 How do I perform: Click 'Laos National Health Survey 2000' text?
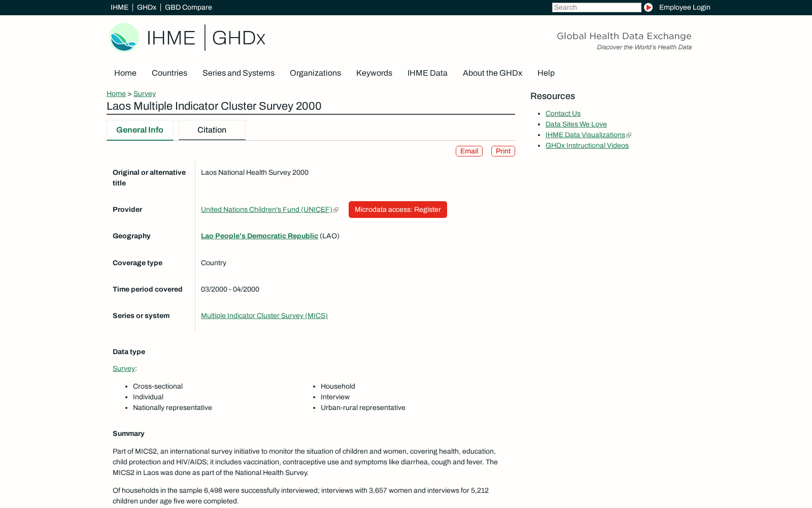255,172
